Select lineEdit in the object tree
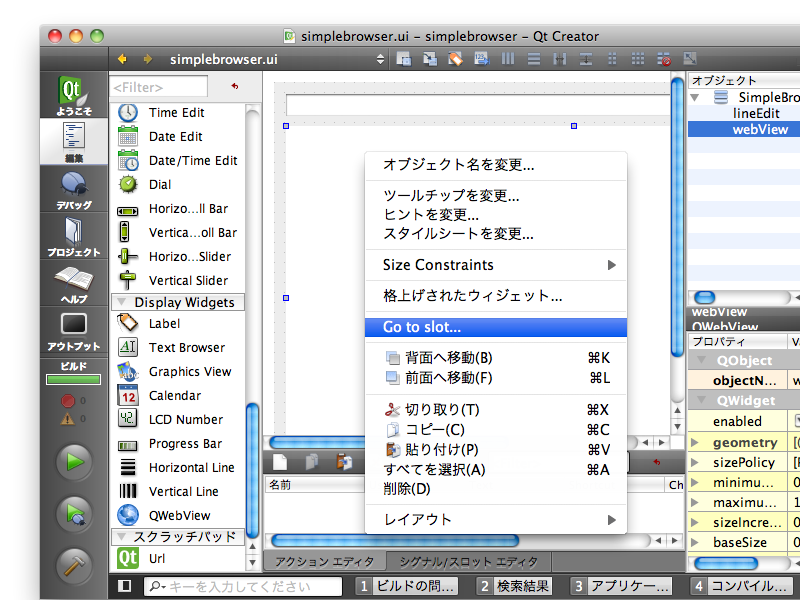Screen dimensions: 800x600 point(756,113)
